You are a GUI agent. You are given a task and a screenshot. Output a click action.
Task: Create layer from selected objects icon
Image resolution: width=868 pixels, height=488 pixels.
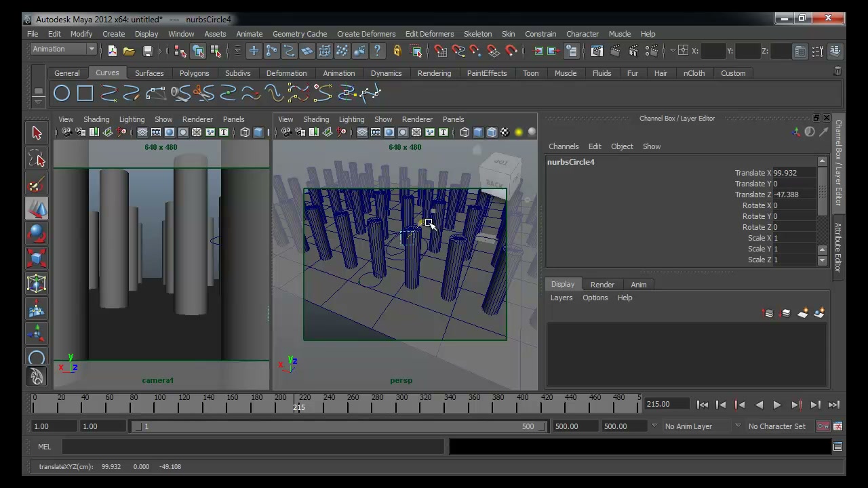[x=819, y=313]
